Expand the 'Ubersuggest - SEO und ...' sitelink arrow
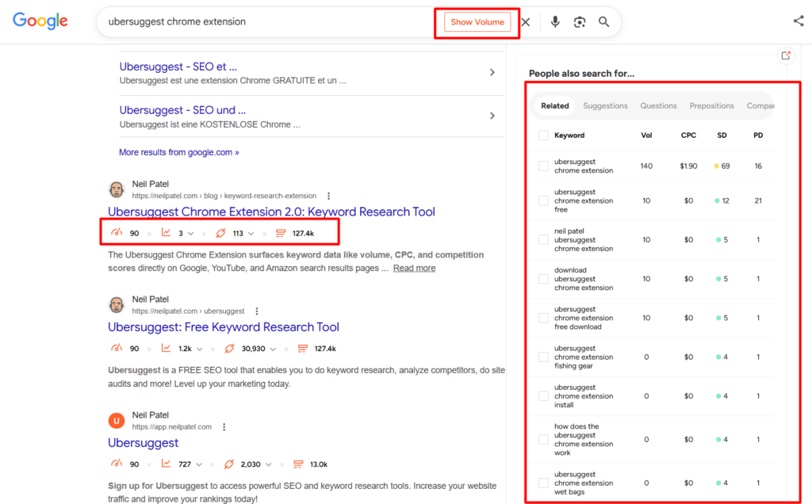 coord(492,116)
